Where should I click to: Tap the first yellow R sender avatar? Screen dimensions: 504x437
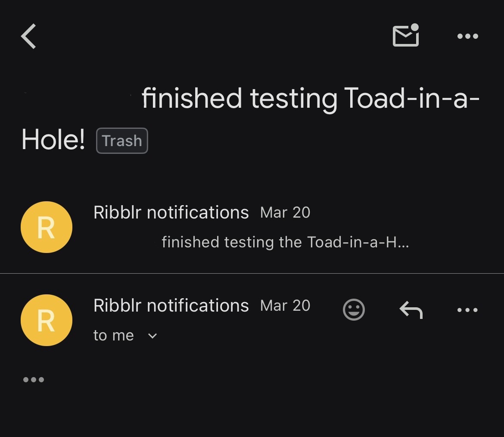coord(47,227)
